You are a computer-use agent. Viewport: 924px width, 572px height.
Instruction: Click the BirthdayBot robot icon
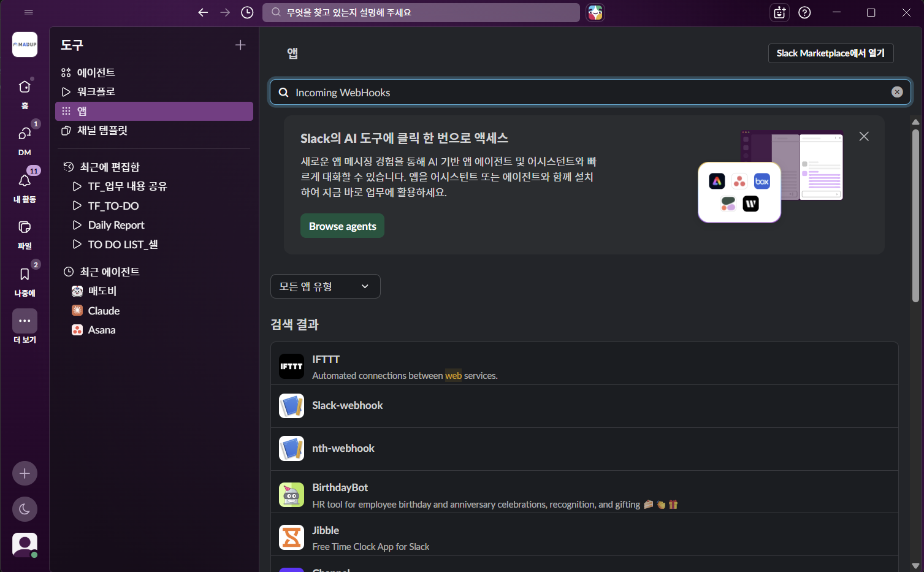tap(291, 495)
